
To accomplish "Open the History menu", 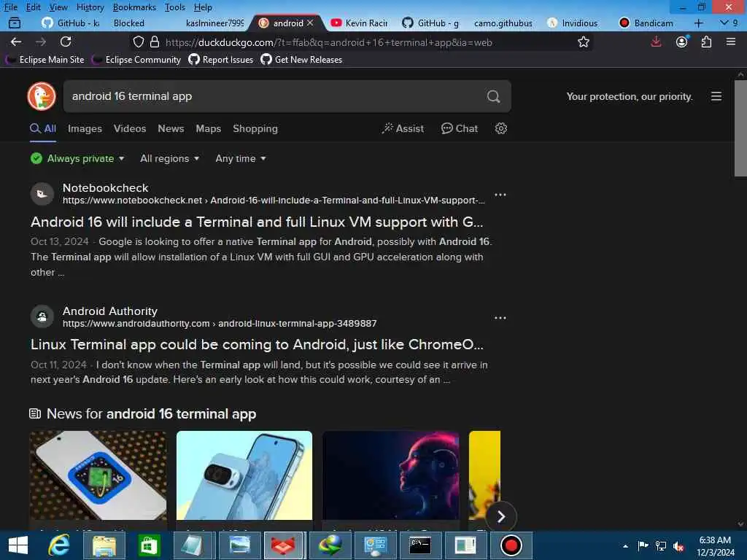I will (x=90, y=7).
